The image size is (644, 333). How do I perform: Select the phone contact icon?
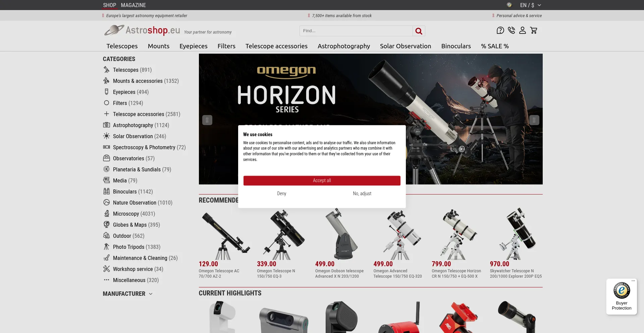coord(511,30)
